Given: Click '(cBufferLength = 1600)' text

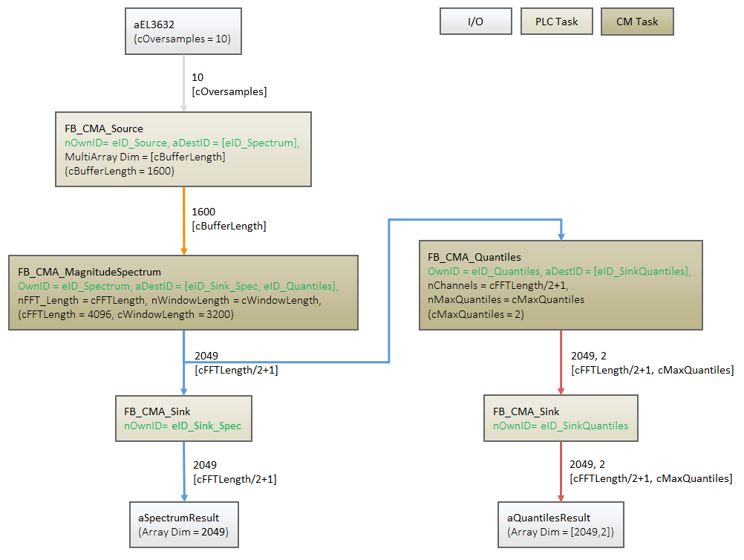Looking at the screenshot, I should (x=120, y=172).
